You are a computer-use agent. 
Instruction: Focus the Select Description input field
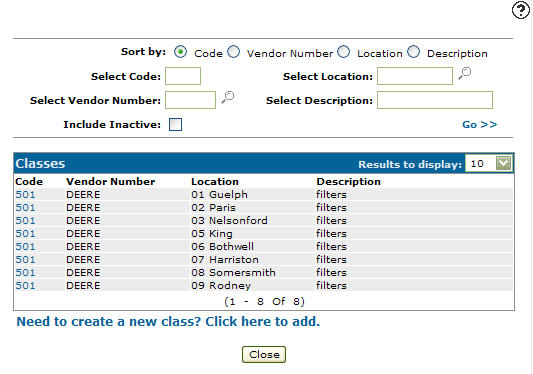435,100
